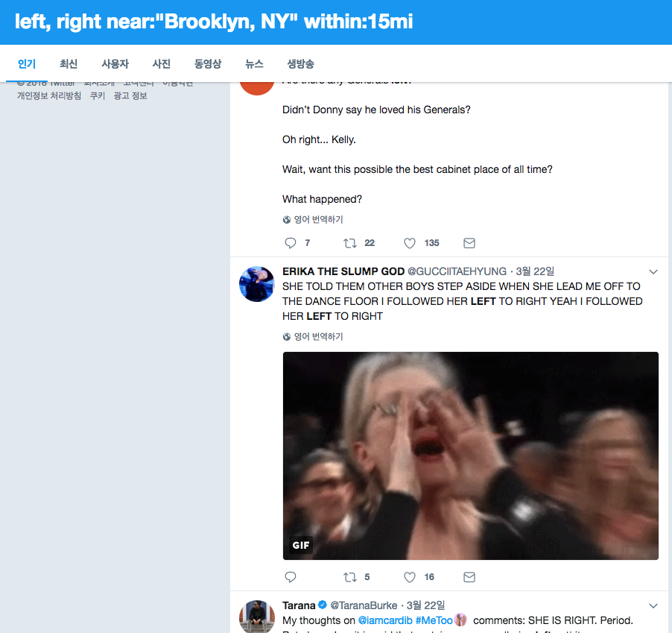Send the Generals tweet via direct message
This screenshot has width=672, height=633.
click(x=469, y=243)
